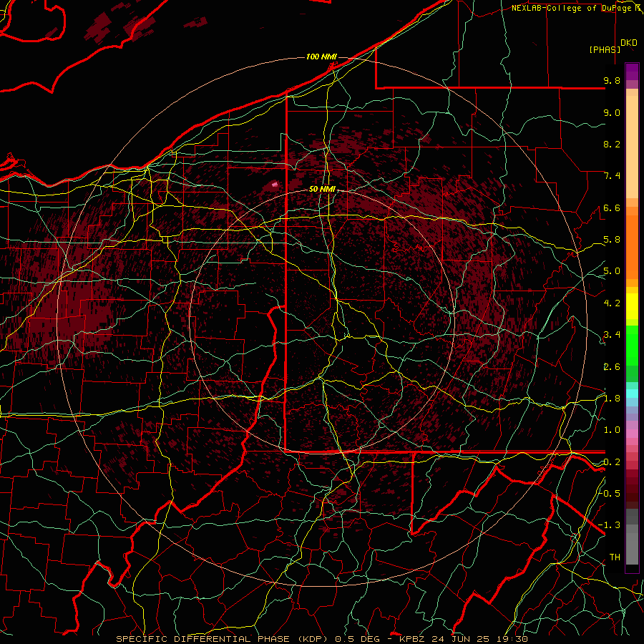Click the yellow segment of color bar
The image size is (644, 644).
(632, 306)
